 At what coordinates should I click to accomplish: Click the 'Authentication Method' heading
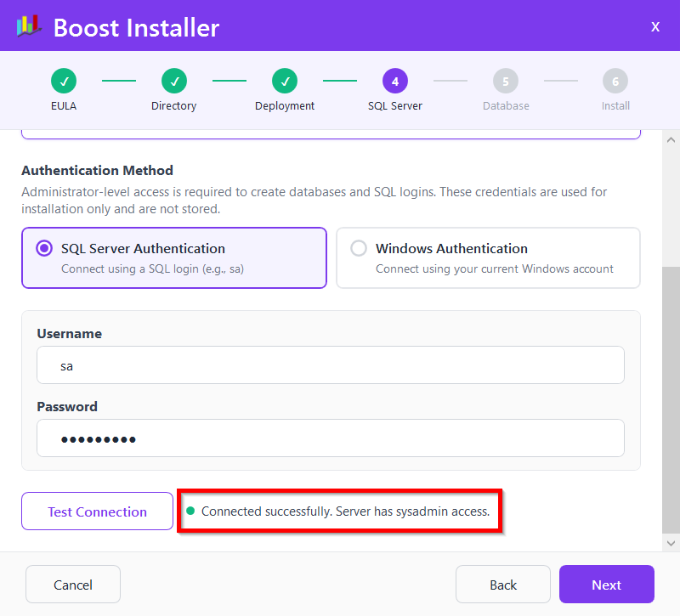(x=97, y=171)
